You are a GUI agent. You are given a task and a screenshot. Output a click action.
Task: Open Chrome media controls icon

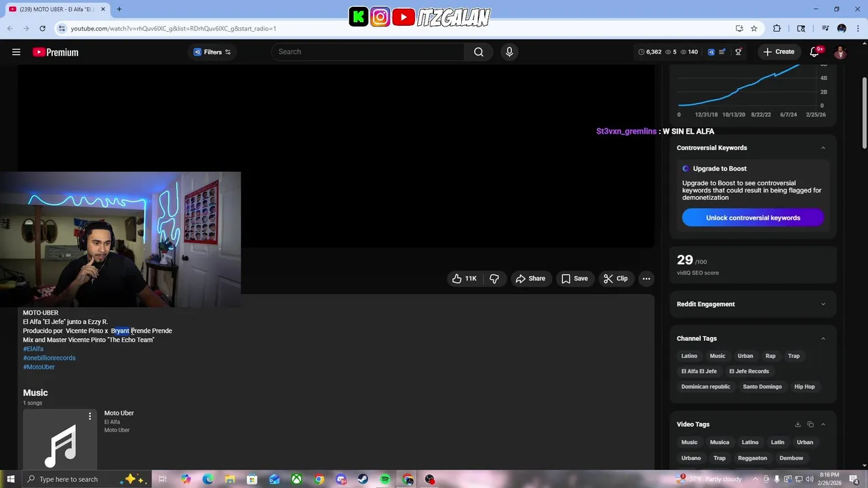(x=825, y=28)
